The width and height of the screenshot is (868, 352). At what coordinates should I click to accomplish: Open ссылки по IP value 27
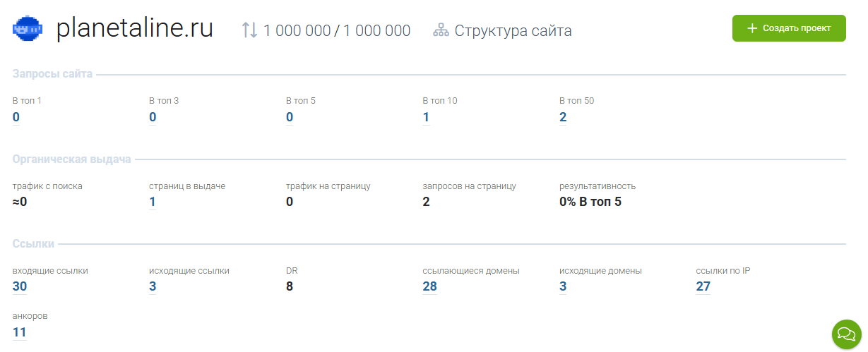coord(703,286)
